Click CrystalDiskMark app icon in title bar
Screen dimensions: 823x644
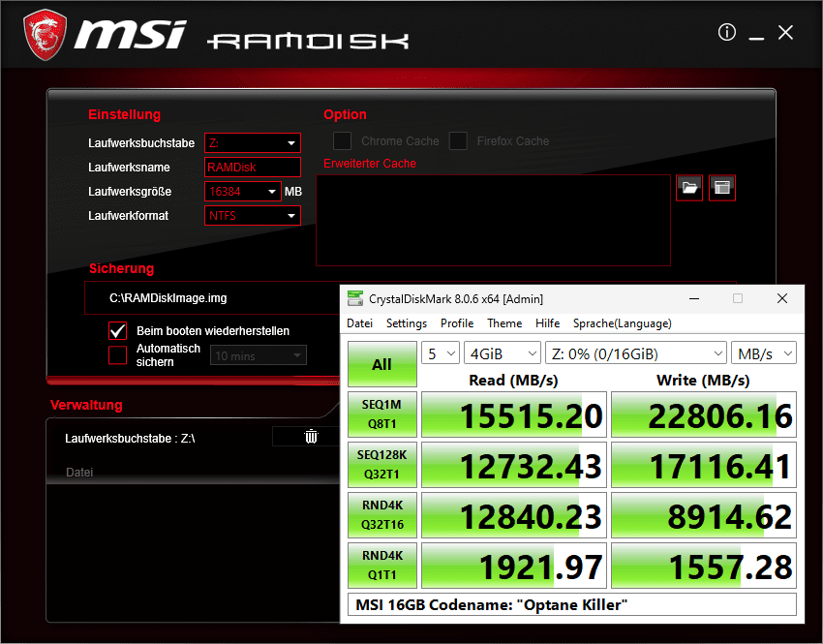point(355,298)
